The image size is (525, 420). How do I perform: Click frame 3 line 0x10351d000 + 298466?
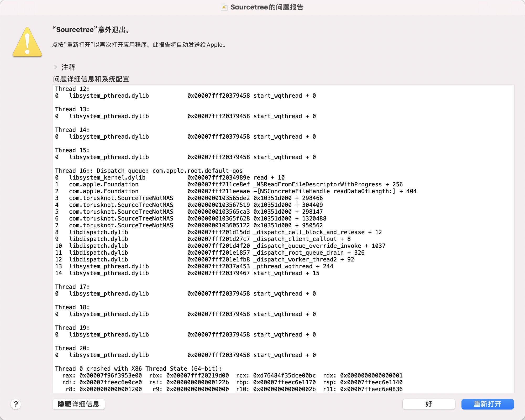(189, 198)
